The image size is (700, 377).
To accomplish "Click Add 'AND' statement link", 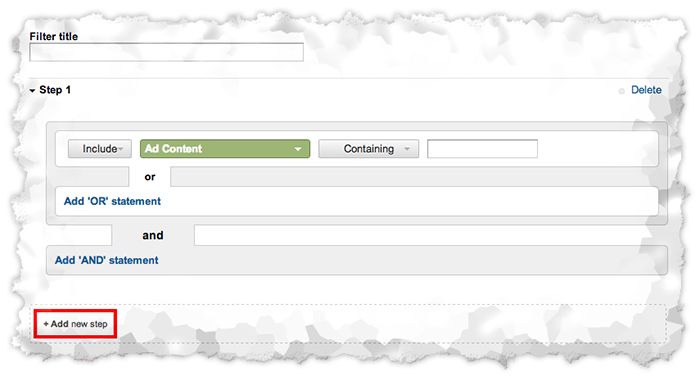I will (106, 260).
